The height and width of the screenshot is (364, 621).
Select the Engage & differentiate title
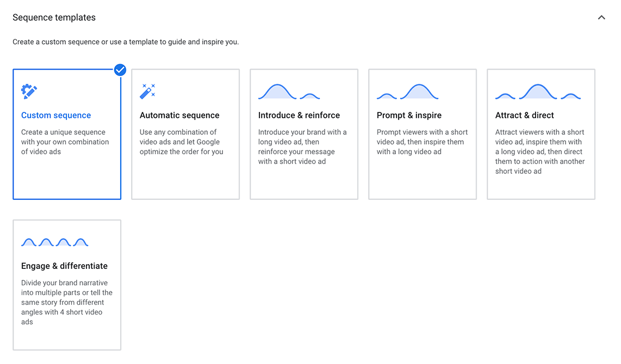pyautogui.click(x=64, y=266)
